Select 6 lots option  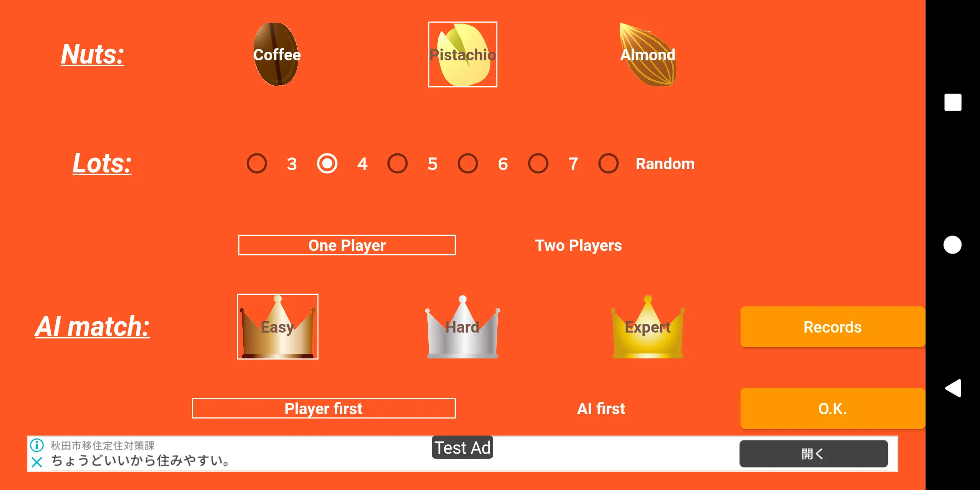coord(468,164)
